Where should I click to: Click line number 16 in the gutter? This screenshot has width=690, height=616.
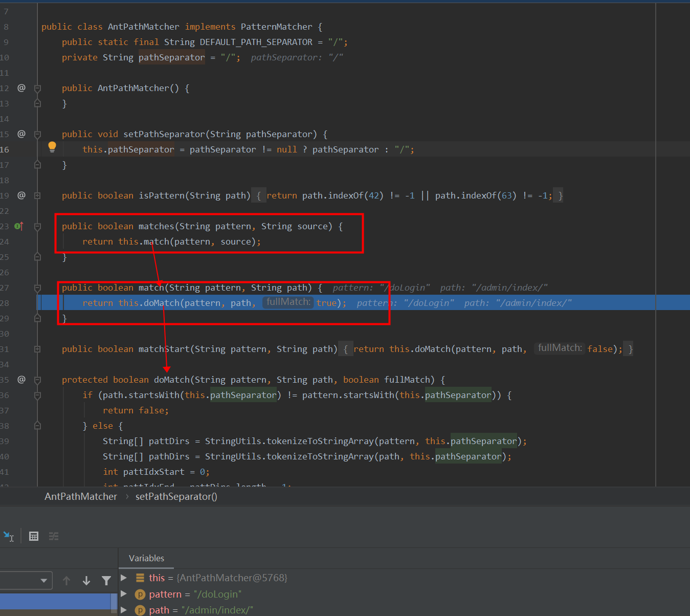pyautogui.click(x=5, y=149)
